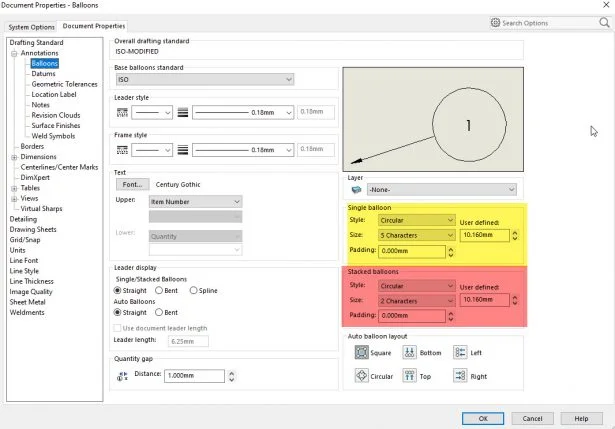The height and width of the screenshot is (429, 615).
Task: Click the Square auto balloon layout icon
Action: point(361,352)
